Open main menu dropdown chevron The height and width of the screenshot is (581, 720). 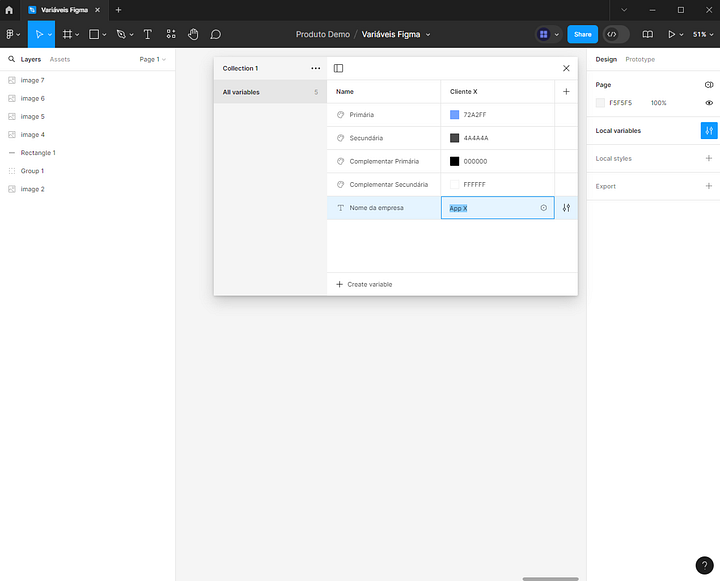(x=18, y=34)
